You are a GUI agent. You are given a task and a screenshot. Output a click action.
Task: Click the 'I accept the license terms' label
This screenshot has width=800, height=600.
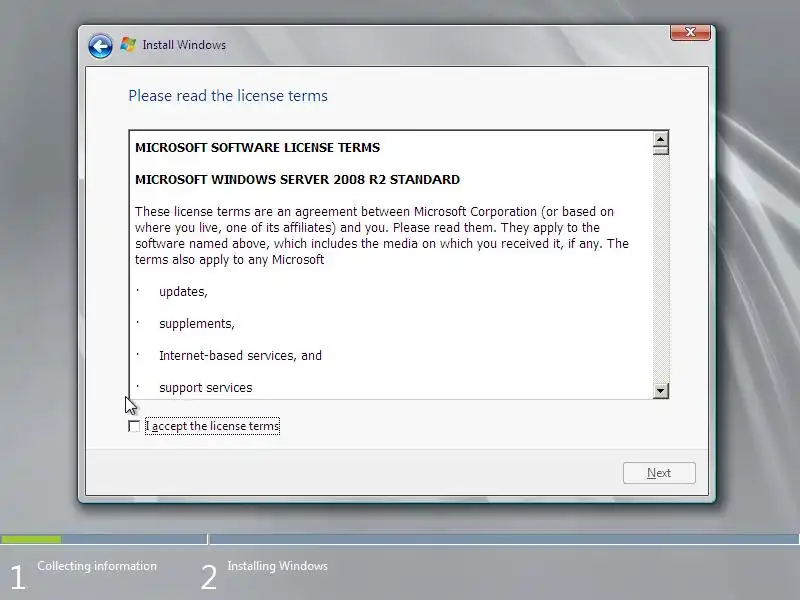(x=213, y=426)
